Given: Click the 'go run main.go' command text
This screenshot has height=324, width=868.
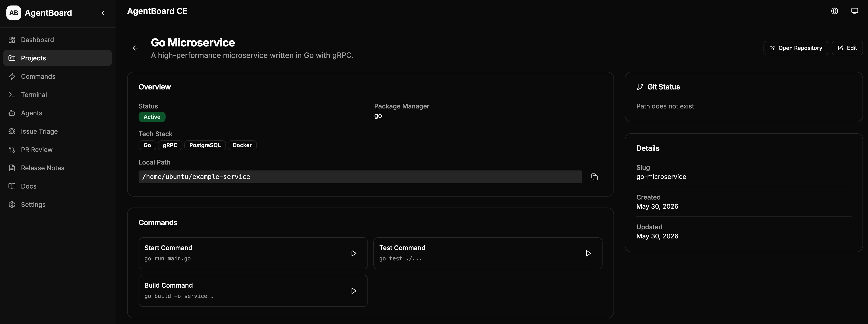Looking at the screenshot, I should [167, 259].
